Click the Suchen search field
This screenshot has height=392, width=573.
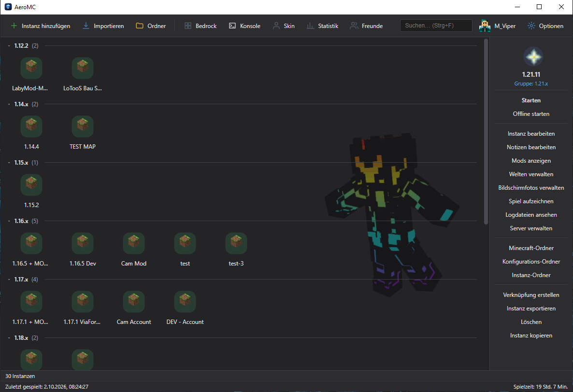point(436,26)
